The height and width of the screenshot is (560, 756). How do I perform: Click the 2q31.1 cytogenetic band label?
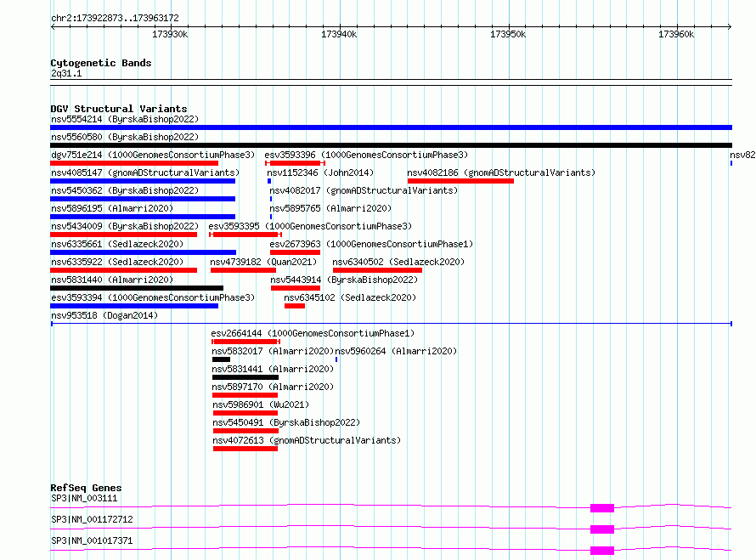[x=66, y=73]
